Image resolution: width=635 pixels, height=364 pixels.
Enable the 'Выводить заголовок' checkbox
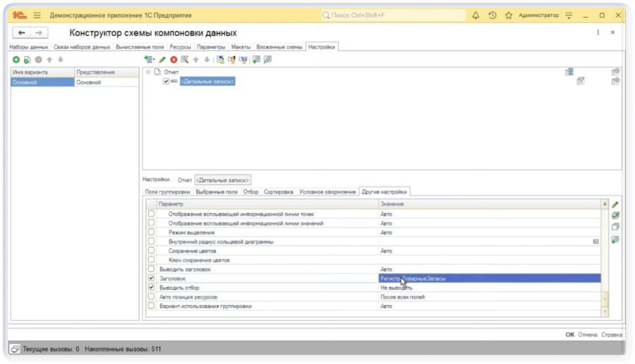(x=151, y=269)
